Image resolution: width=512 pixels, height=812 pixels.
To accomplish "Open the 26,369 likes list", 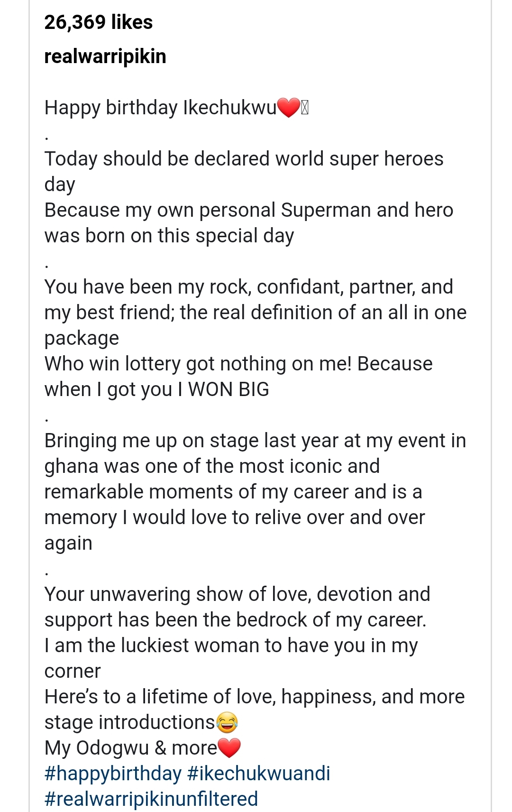I will (99, 22).
